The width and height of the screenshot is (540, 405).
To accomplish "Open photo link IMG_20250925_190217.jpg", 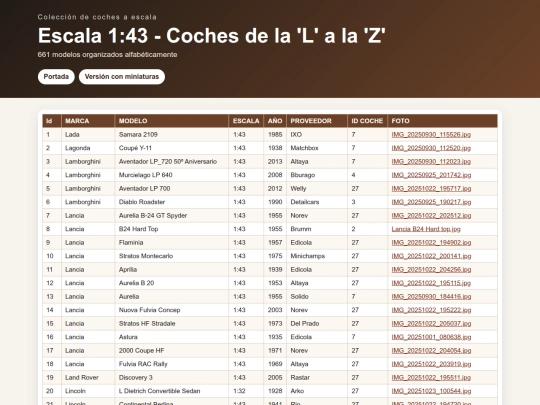I will tap(431, 202).
